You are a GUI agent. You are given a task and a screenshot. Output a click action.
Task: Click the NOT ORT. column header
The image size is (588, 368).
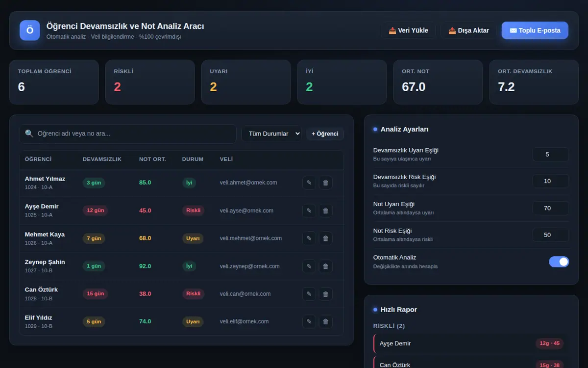pyautogui.click(x=152, y=159)
